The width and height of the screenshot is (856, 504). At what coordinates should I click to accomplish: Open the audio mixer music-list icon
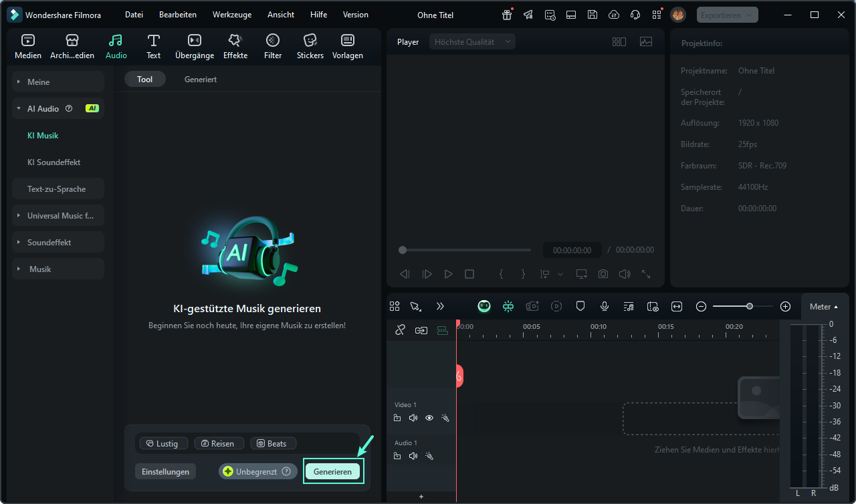[x=629, y=306]
